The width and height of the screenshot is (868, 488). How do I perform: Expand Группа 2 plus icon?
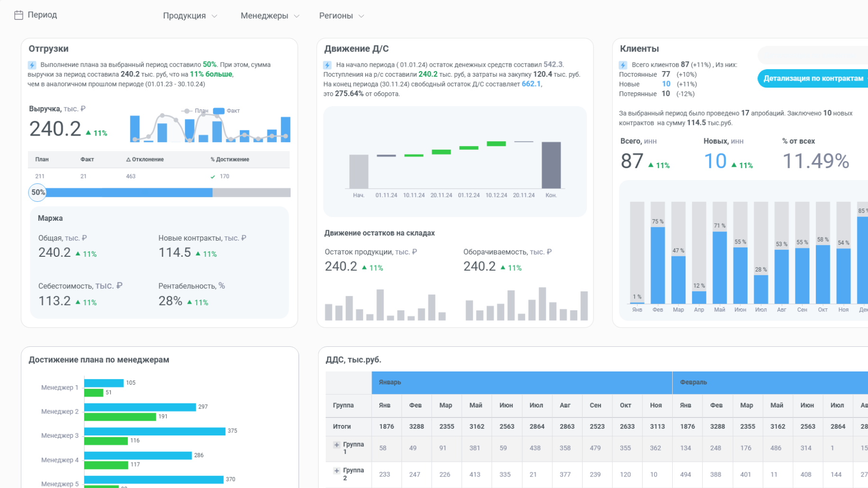(337, 470)
